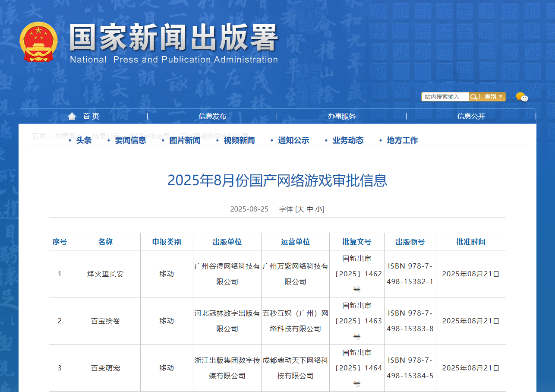Screen dimensions: 555x392
Task: Open the 地方工作 link
Action: (x=402, y=140)
